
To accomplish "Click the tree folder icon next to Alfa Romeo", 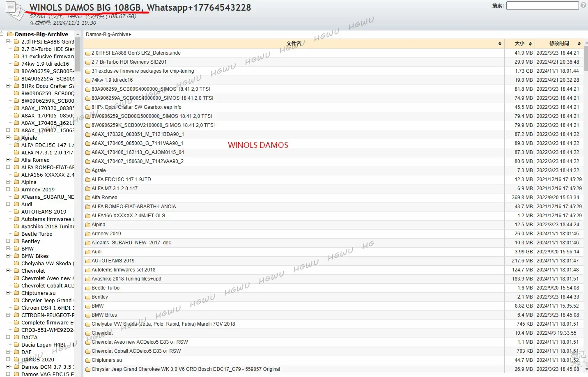I will click(17, 160).
